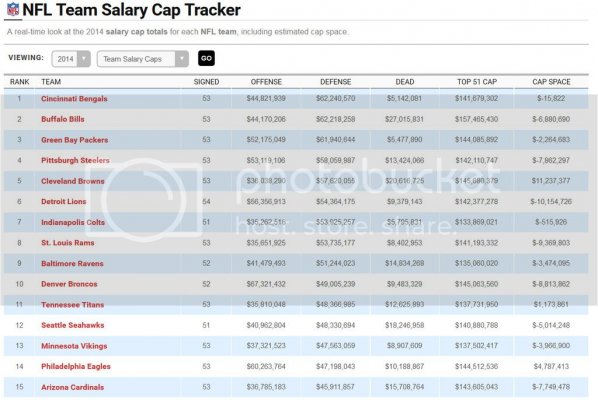
Task: Select Packers offense value $52,175,049
Action: pos(266,140)
